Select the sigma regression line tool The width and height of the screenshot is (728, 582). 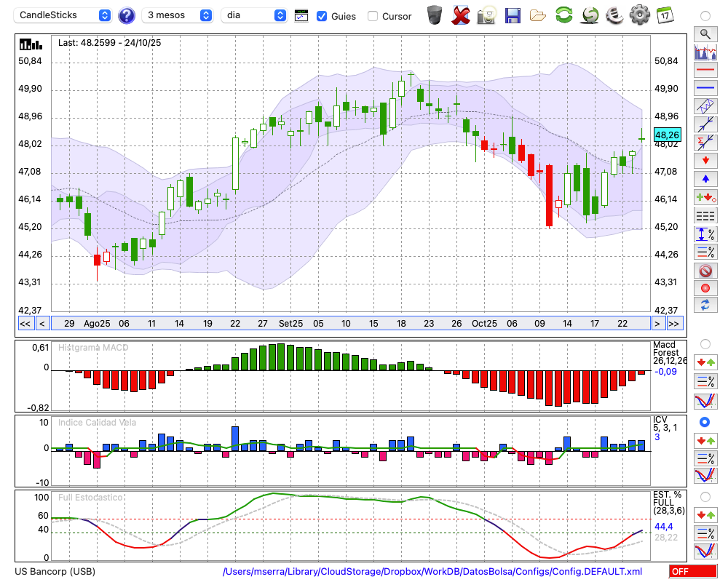(705, 142)
